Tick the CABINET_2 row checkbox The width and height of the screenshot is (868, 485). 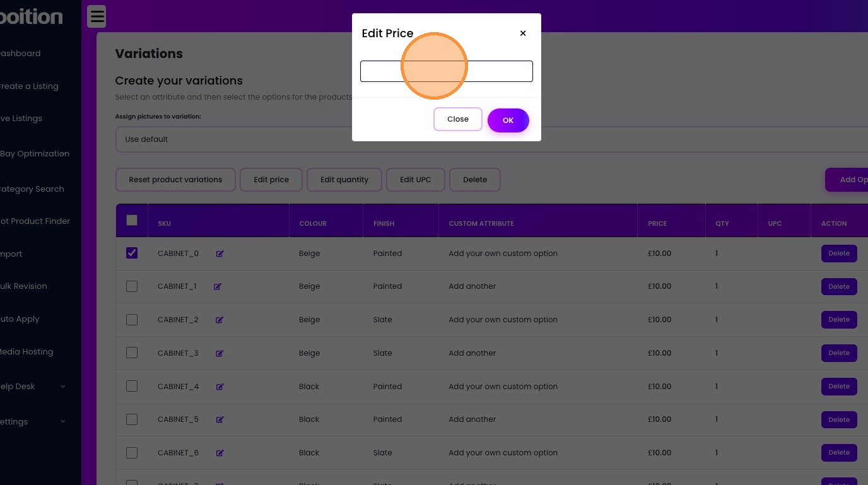pos(132,320)
